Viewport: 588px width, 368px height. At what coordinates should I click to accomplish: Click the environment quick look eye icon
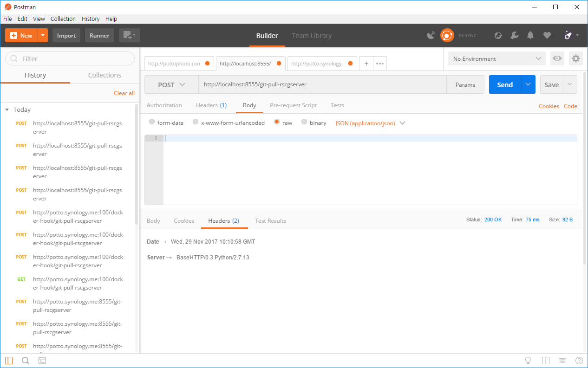click(x=557, y=58)
